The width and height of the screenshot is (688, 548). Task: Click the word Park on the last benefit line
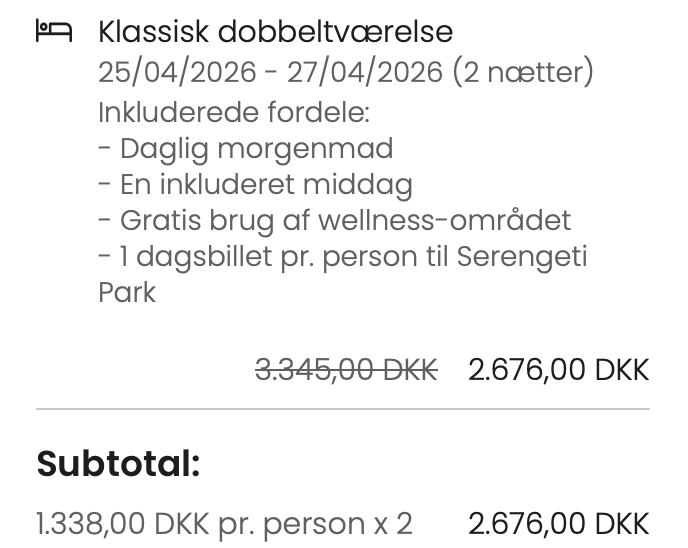[127, 292]
